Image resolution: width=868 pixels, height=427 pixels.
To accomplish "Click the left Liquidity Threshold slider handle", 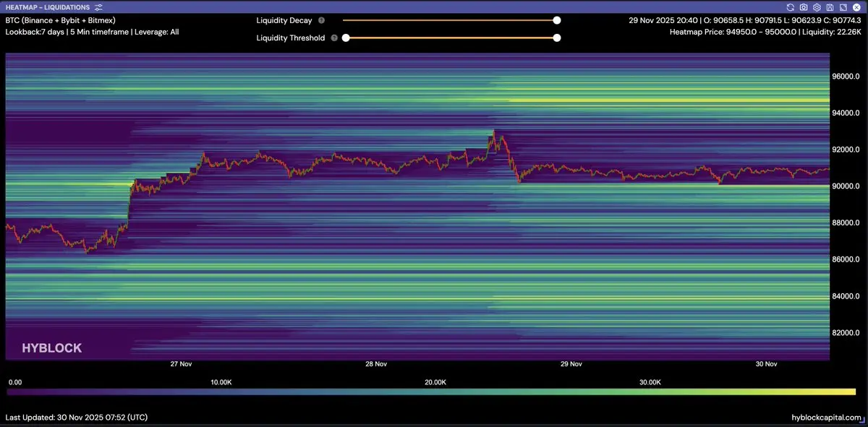I will tap(346, 38).
